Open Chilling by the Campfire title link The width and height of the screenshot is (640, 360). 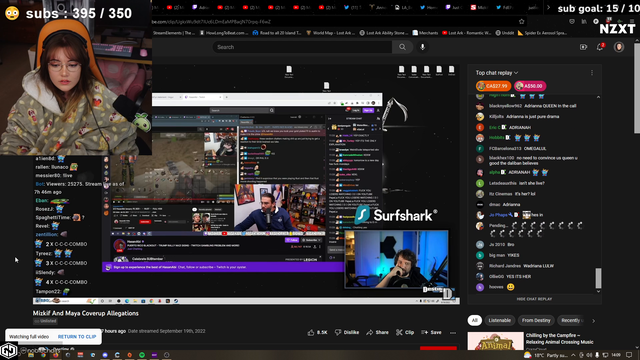coord(559,339)
